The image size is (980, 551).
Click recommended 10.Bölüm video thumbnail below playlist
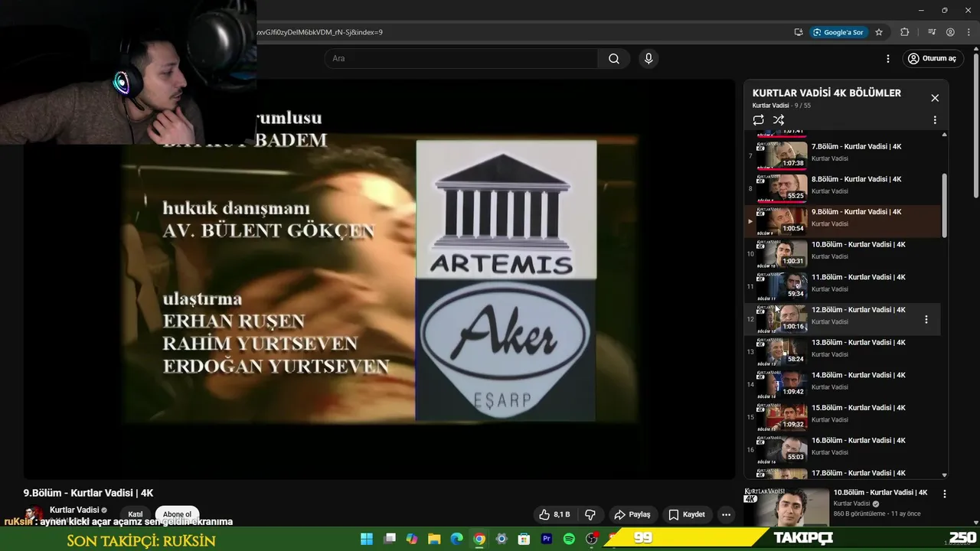coord(787,507)
